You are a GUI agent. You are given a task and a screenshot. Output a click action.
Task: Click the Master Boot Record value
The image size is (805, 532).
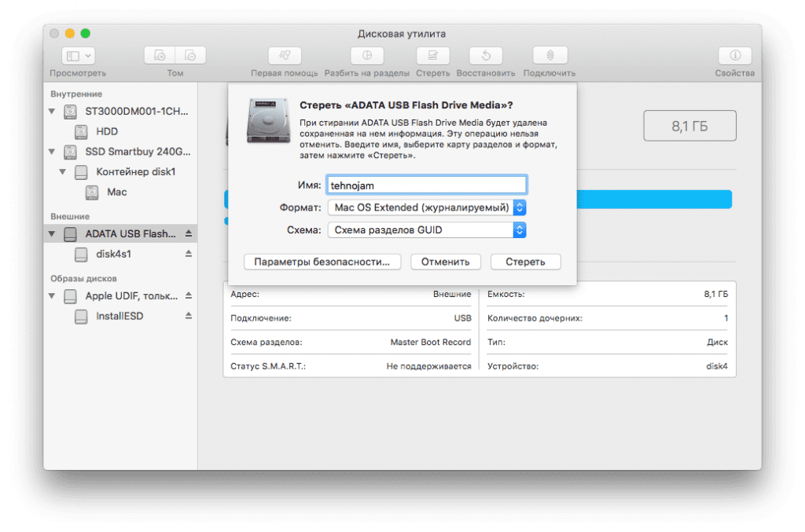pos(430,342)
